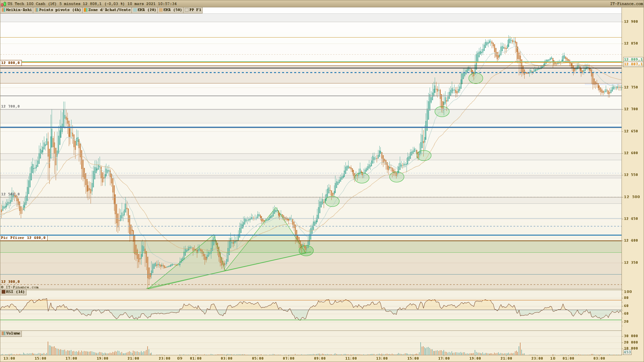Click the 12 807,1 orange price tag
This screenshot has height=362, width=644.
point(633,64)
